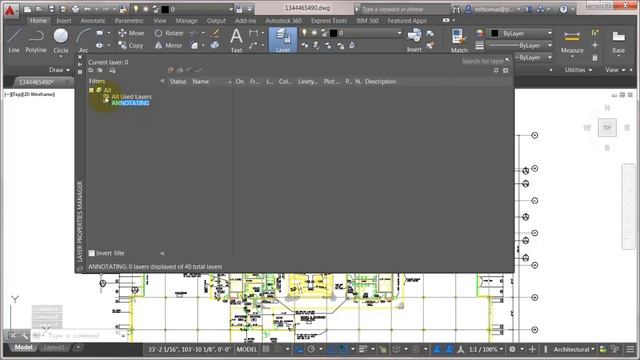Open the quick access layer dropdown
Image resolution: width=640 pixels, height=360 pixels.
(x=231, y=9)
